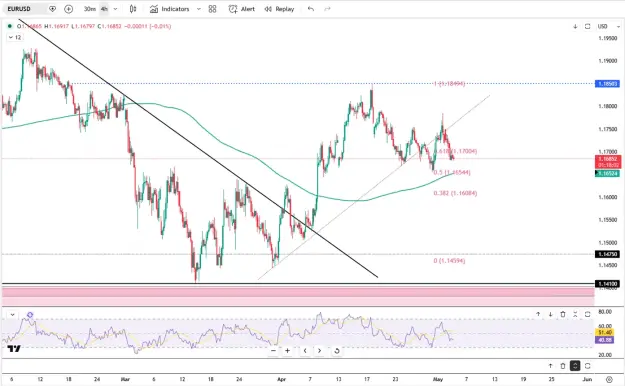Image resolution: width=625 pixels, height=386 pixels.
Task: Expand the timeframe interval dropdown
Action: [116, 9]
